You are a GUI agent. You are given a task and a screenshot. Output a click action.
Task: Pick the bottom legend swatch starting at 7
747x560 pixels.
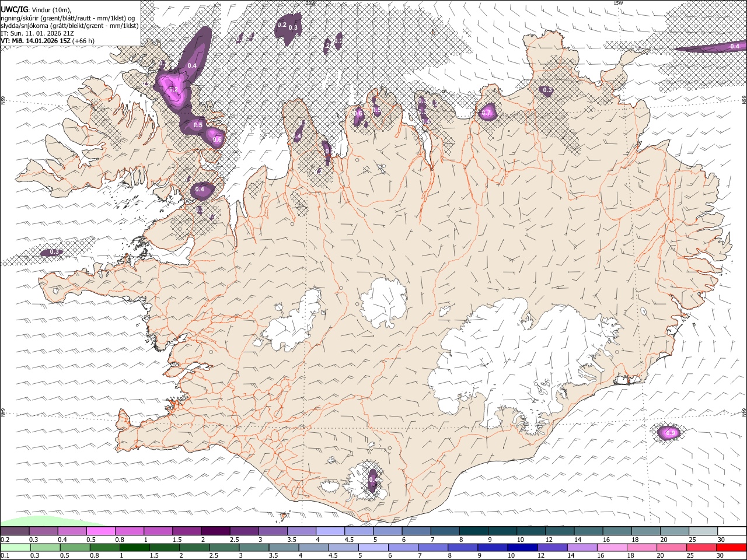point(432,547)
